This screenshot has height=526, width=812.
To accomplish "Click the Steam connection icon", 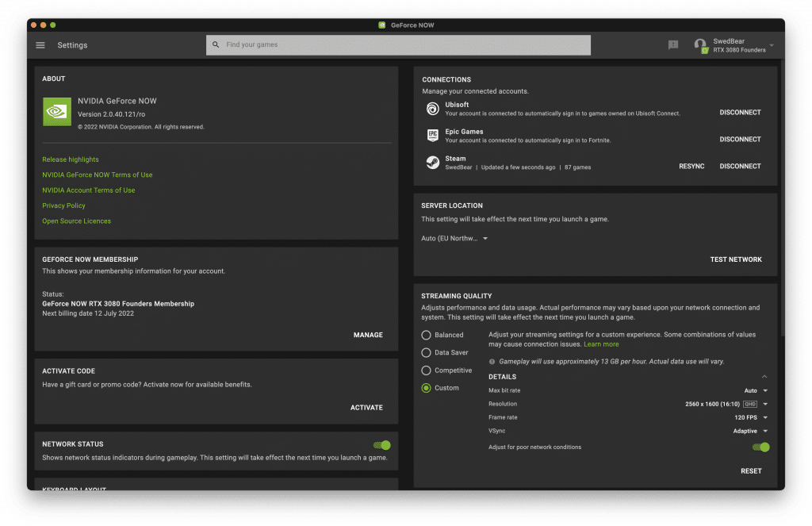I will (432, 162).
